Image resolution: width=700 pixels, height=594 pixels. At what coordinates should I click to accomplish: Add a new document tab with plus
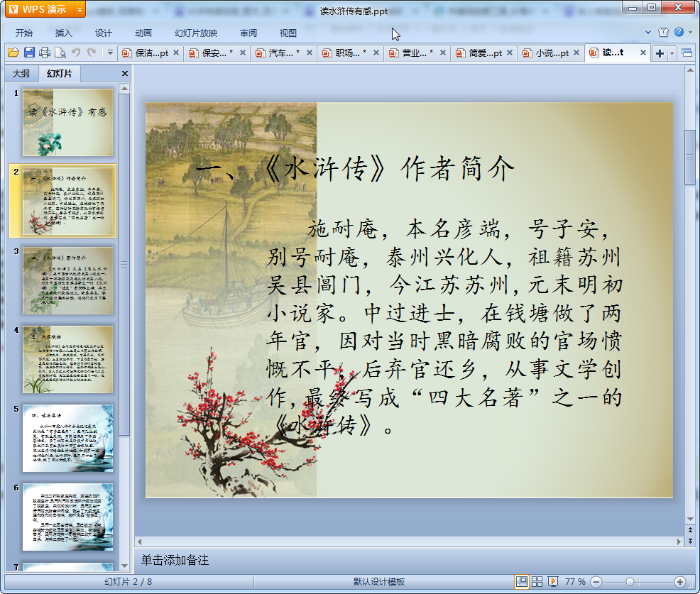(x=660, y=53)
